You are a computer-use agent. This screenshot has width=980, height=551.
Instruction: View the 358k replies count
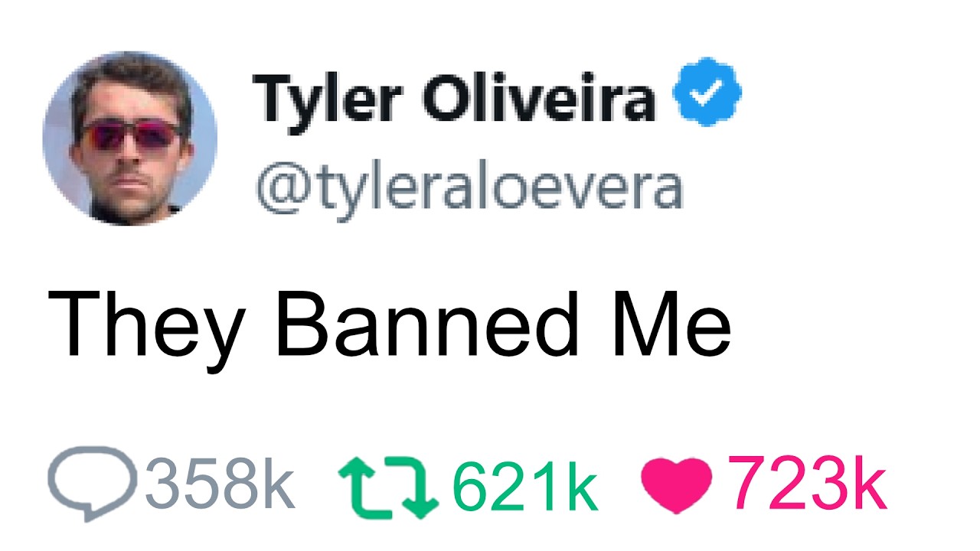point(219,484)
